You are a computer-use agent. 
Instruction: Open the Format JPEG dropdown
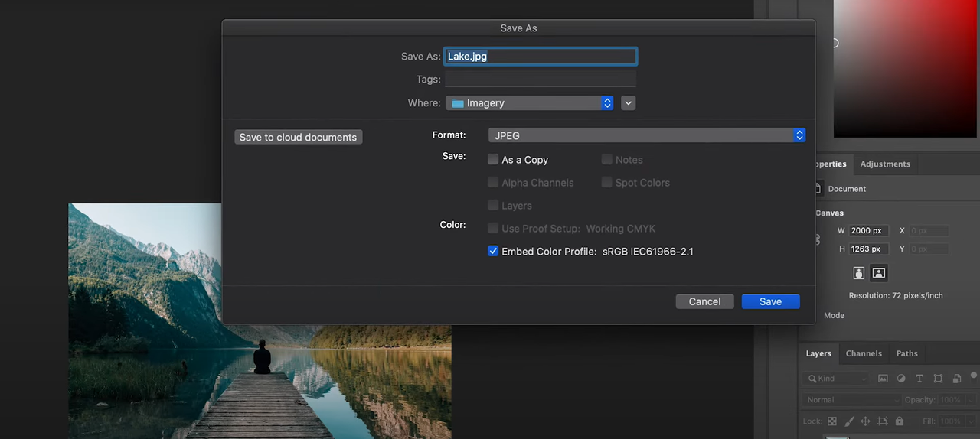[x=646, y=135]
